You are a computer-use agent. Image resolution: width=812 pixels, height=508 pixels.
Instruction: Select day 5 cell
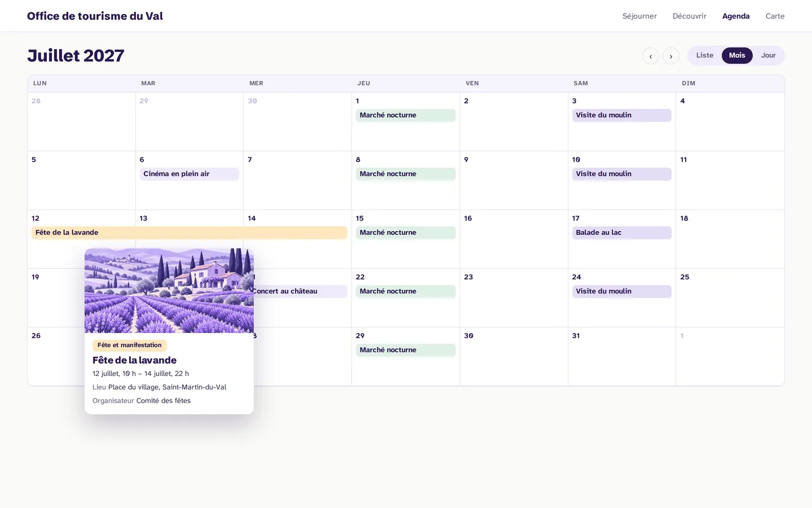tap(81, 181)
